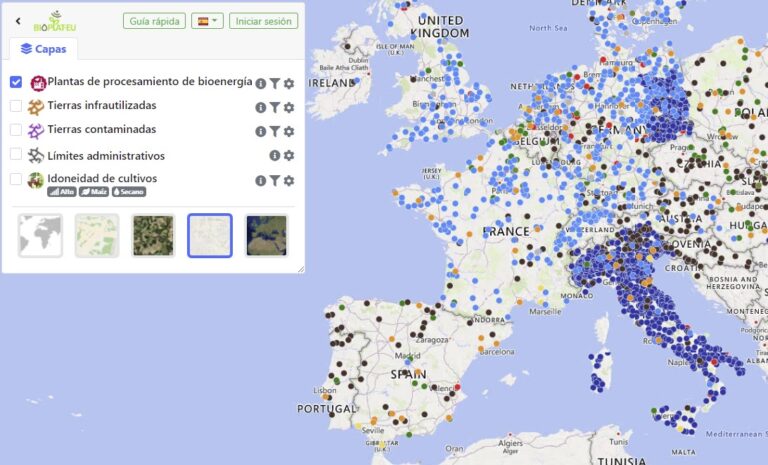Click the Tierras infrautilizadas layer icon
Image resolution: width=768 pixels, height=465 pixels.
36,107
